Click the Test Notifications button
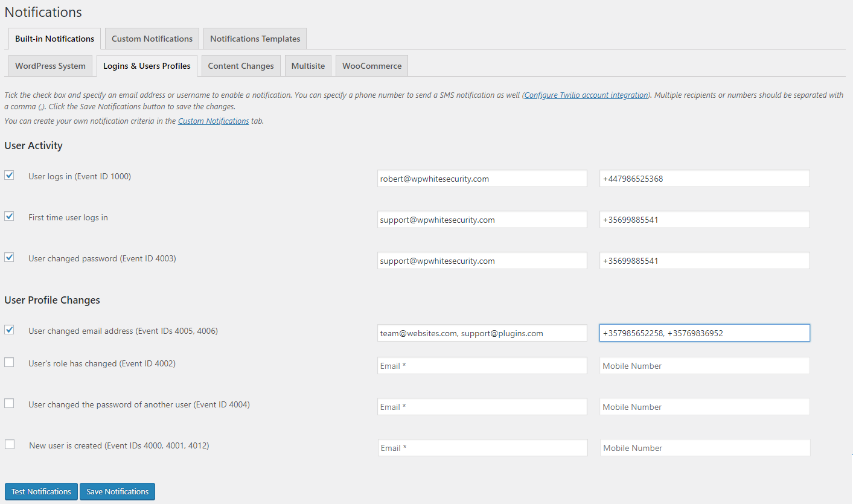 [41, 491]
